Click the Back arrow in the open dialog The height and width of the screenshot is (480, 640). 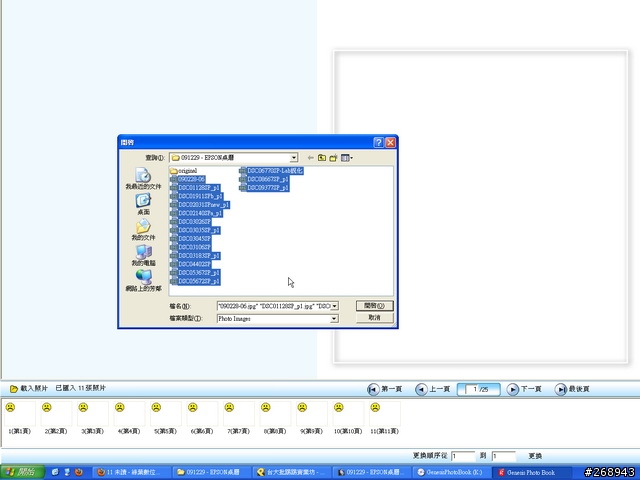tap(310, 158)
